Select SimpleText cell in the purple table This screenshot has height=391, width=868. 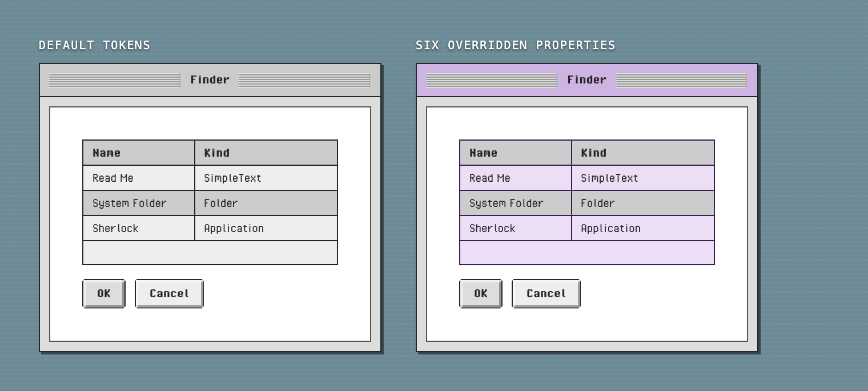pos(643,178)
